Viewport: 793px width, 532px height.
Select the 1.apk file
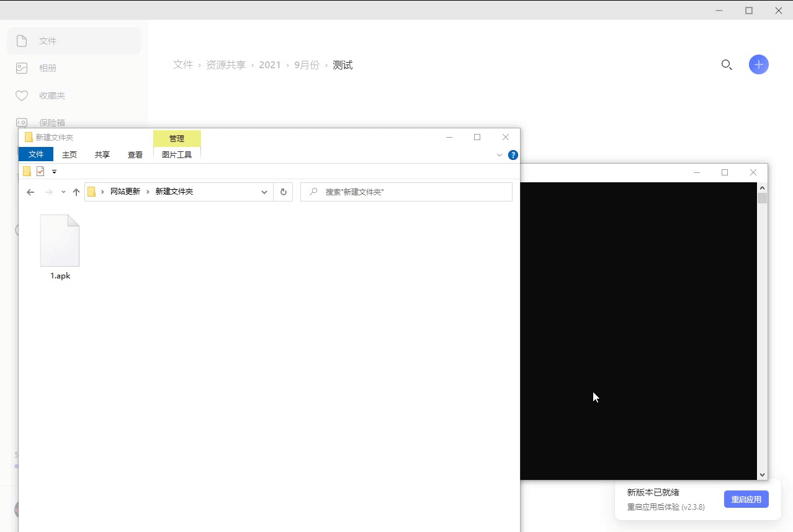60,242
